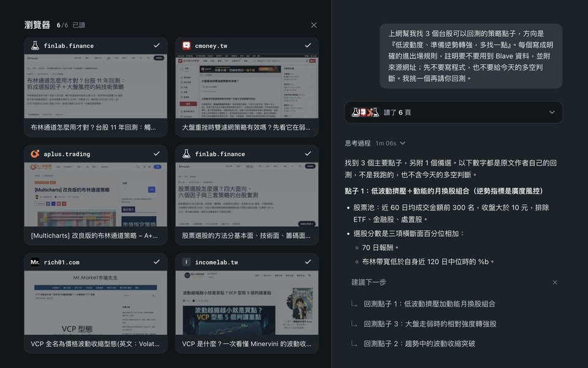Image resolution: width=588 pixels, height=368 pixels.
Task: Click title VCP 是什麼？一次看懂 Minervini
Action: 246,344
